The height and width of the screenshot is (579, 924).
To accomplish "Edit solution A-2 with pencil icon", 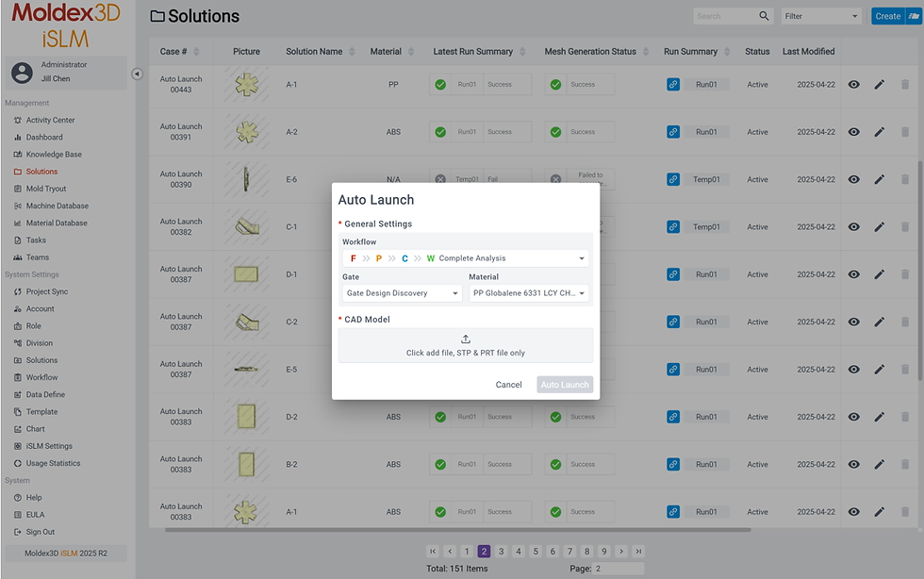I will coord(879,132).
